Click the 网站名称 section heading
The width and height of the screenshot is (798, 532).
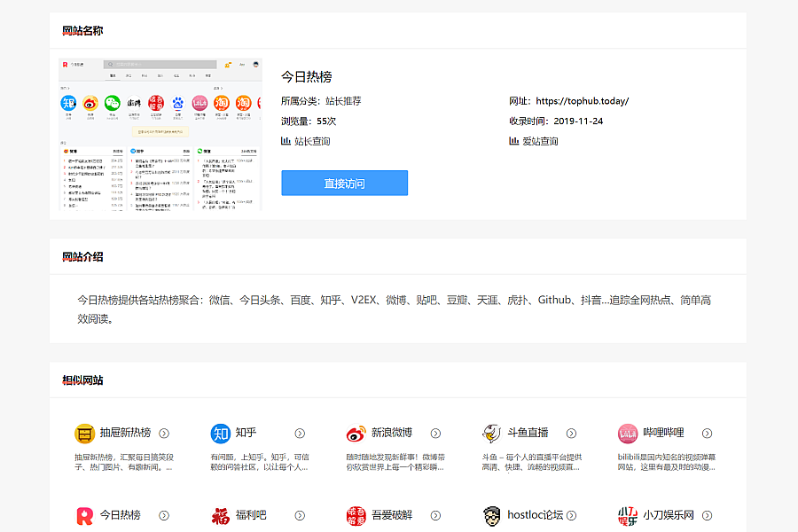click(x=82, y=30)
